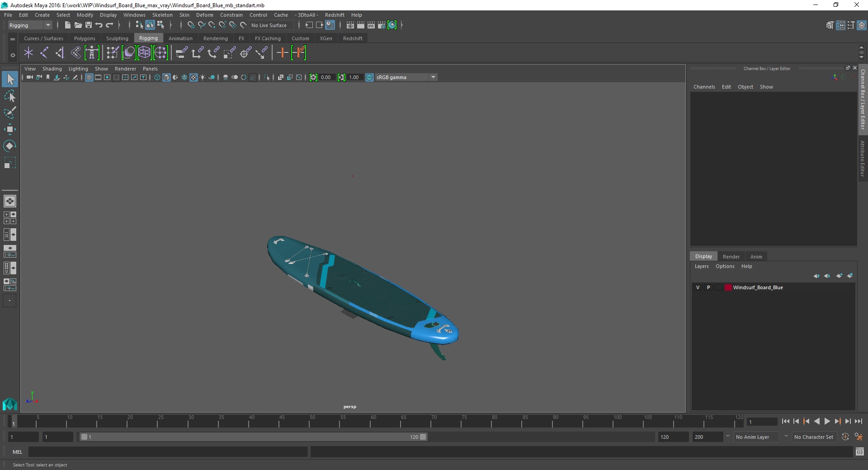Click single perspective view layout icon
This screenshot has width=868, height=470.
9,201
